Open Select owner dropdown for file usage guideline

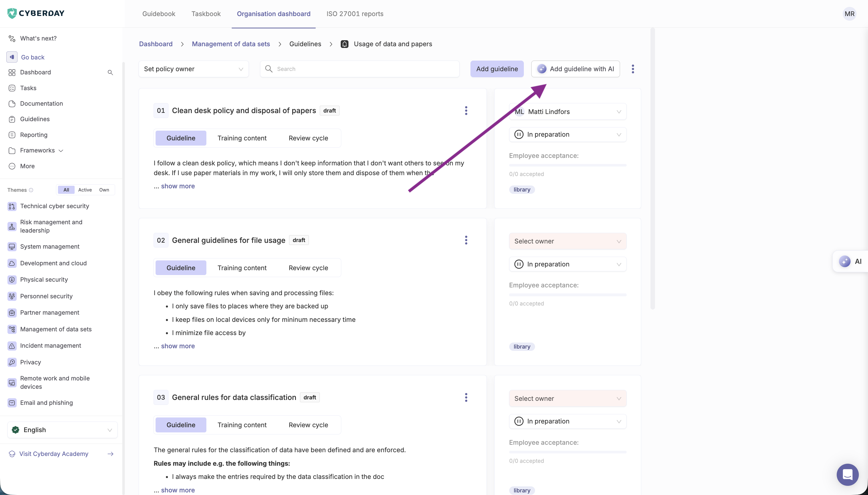567,241
